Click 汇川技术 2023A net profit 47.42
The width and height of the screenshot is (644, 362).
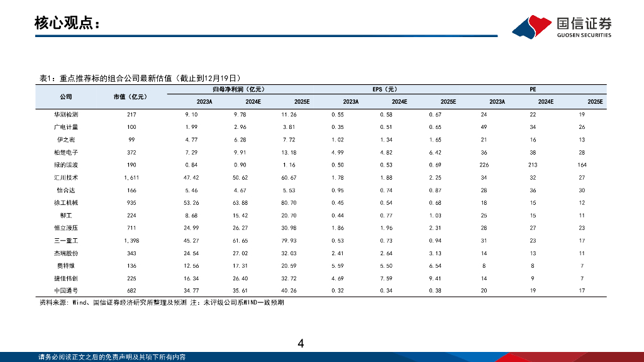191,178
